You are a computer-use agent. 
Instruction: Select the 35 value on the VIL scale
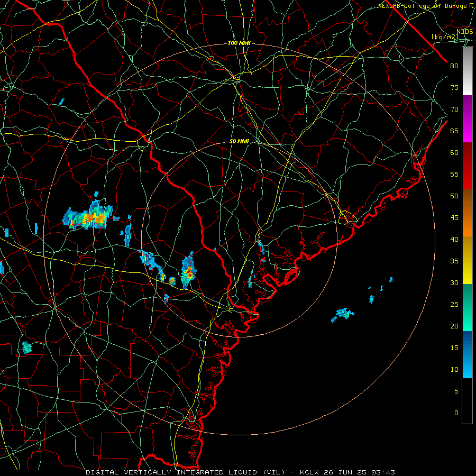454,261
